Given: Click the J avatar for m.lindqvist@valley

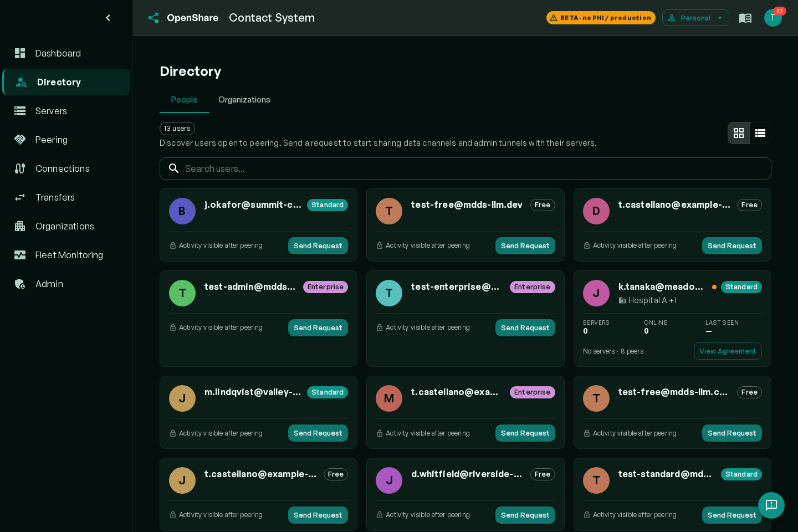Looking at the screenshot, I should coord(182,398).
